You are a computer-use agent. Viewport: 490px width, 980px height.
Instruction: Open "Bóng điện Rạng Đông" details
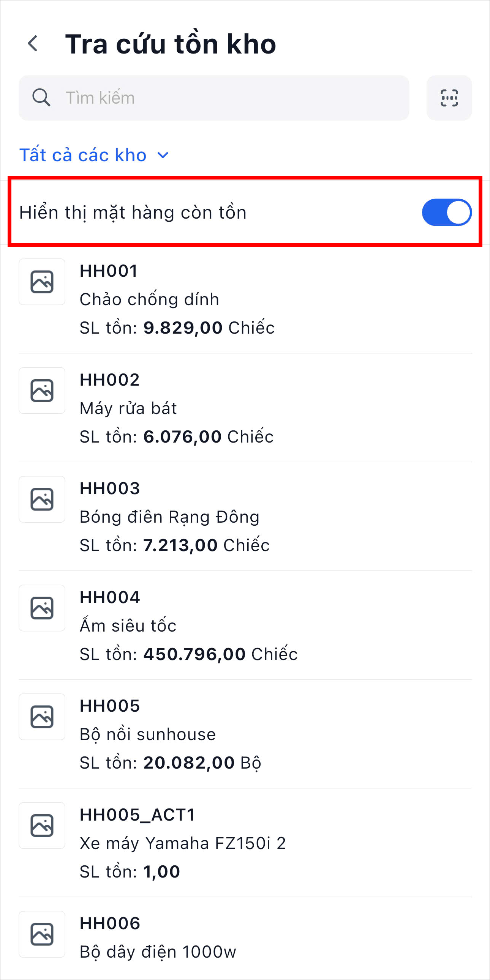(169, 517)
